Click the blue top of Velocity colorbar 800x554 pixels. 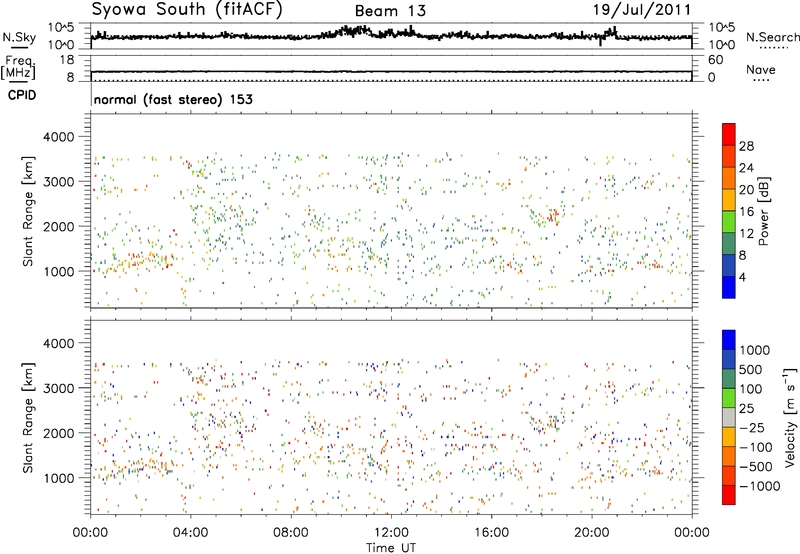click(x=729, y=340)
